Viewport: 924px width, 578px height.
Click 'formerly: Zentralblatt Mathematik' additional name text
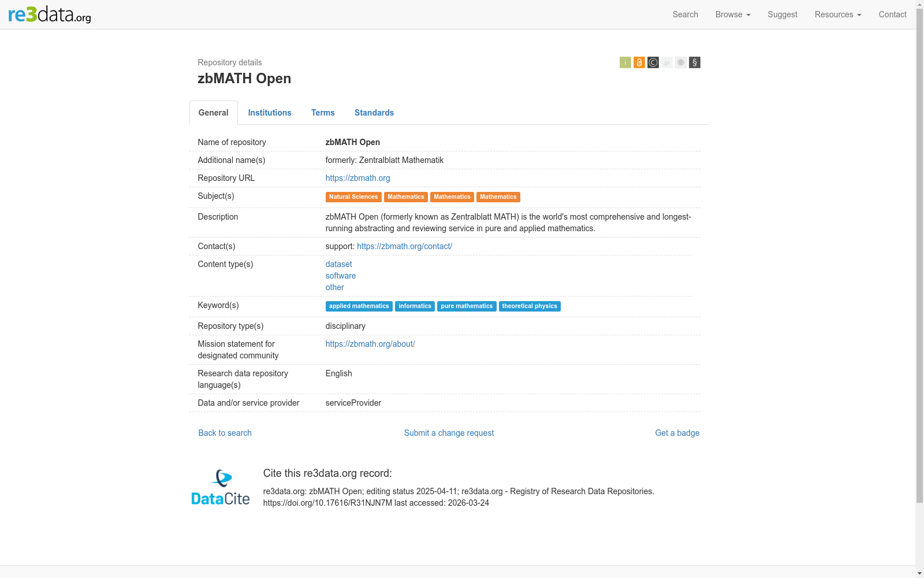point(385,160)
